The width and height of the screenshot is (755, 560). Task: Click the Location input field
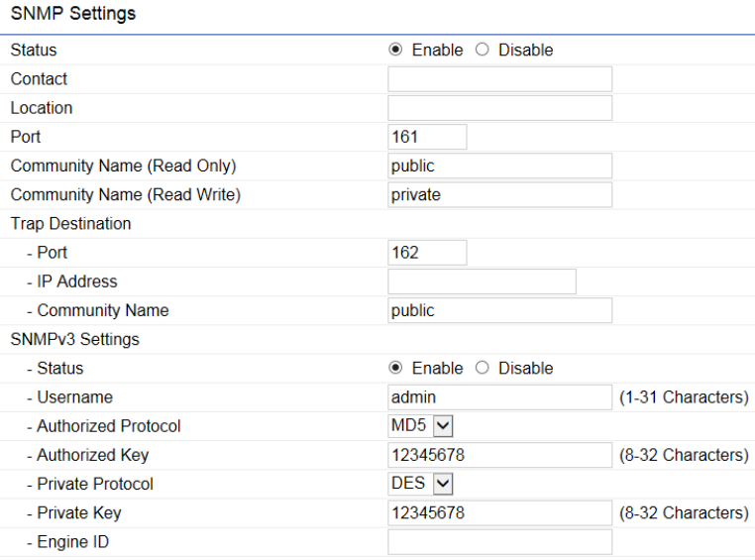(499, 108)
